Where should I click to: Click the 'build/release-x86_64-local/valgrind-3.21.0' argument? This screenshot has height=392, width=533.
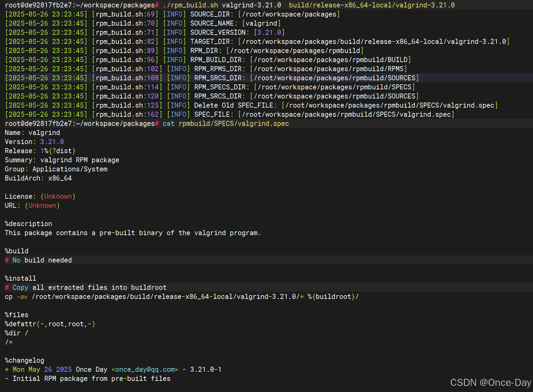372,5
